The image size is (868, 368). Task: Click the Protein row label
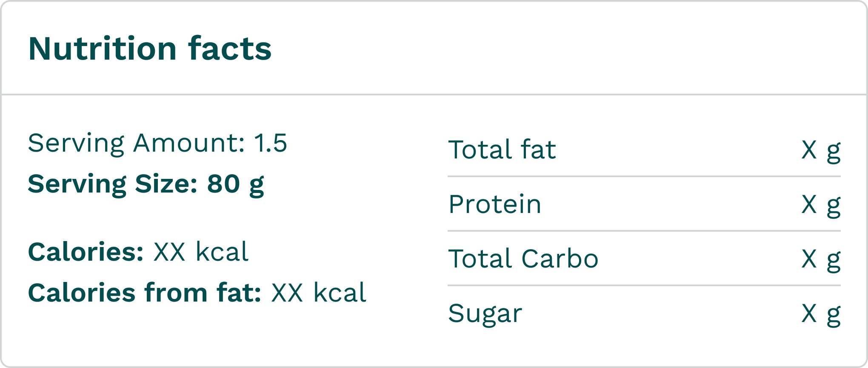(x=495, y=204)
